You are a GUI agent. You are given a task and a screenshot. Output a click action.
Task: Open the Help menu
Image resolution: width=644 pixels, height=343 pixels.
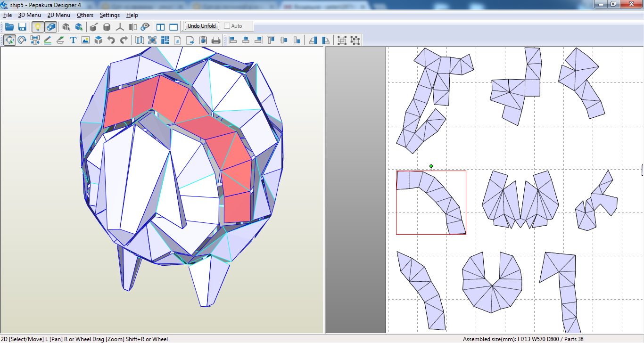click(132, 15)
